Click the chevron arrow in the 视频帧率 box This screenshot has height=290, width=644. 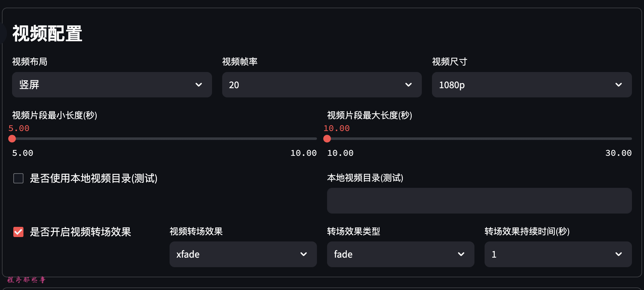click(x=409, y=85)
